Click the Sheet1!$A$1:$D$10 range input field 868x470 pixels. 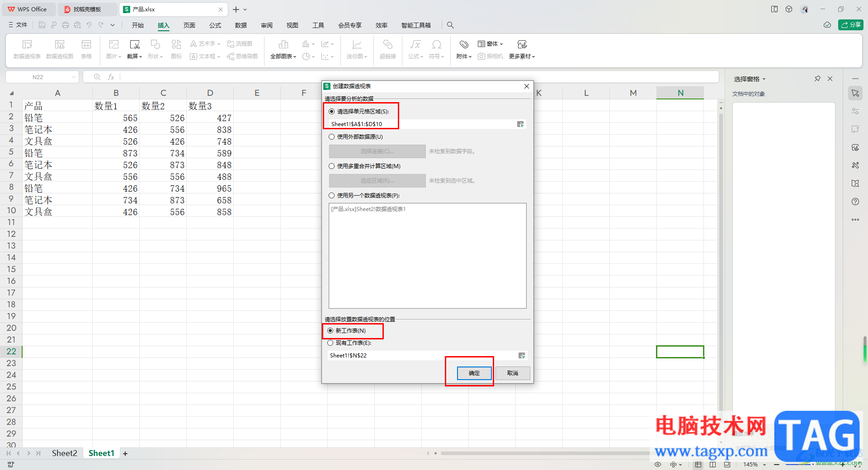[x=422, y=124]
